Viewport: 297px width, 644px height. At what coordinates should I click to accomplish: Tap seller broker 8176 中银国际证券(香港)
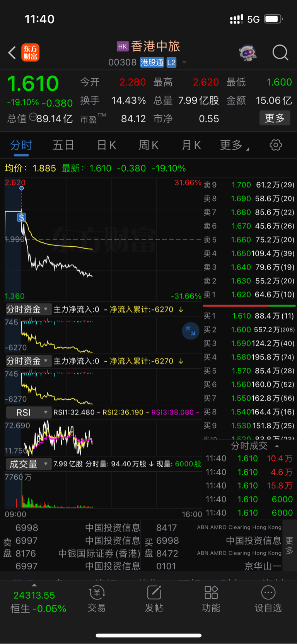click(x=78, y=553)
